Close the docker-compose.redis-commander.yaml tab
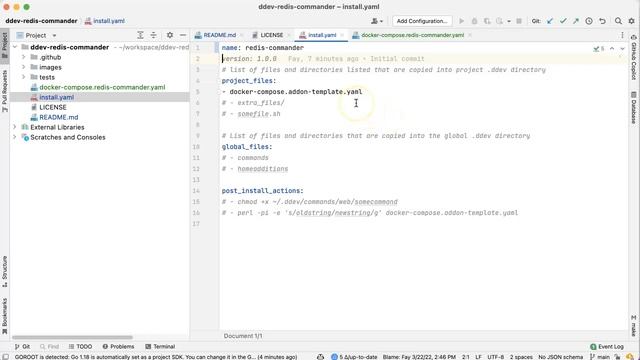This screenshot has height=360, width=640. 470,35
